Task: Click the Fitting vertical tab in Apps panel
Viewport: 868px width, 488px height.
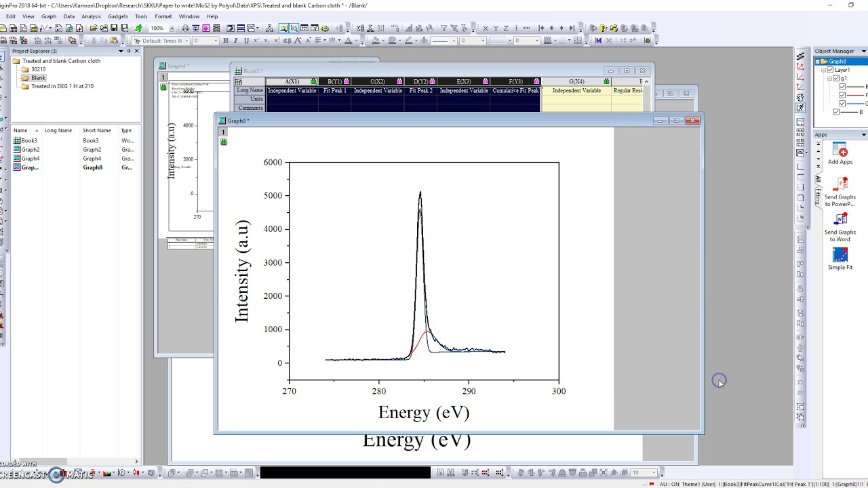Action: 818,197
